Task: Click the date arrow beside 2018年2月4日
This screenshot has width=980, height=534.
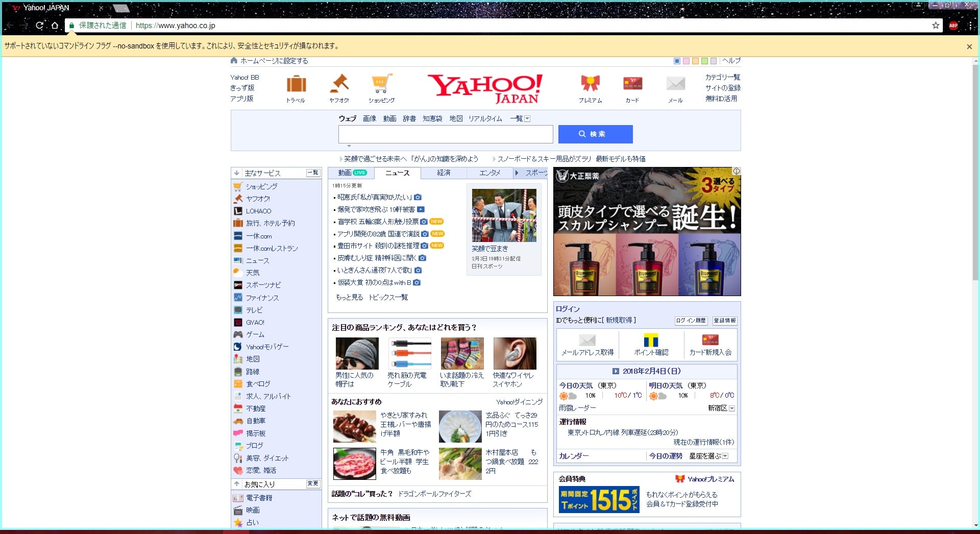Action: (x=616, y=372)
